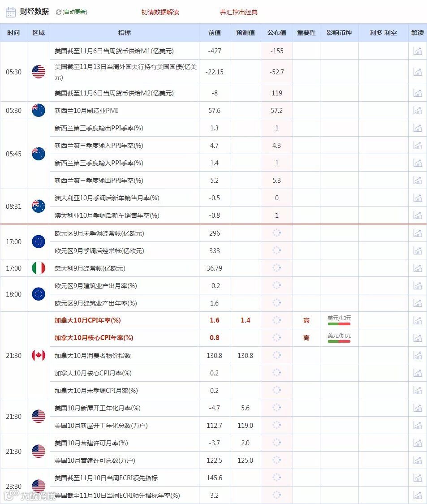Click the calendar icon beside 财经数据
Screen dimensions: 427x504
(11, 12)
